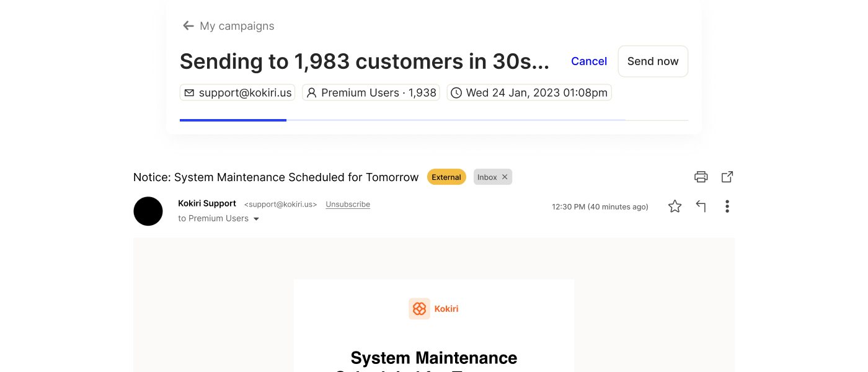Open the three-dot more options menu
Screen dimensions: 868x372
pos(727,206)
